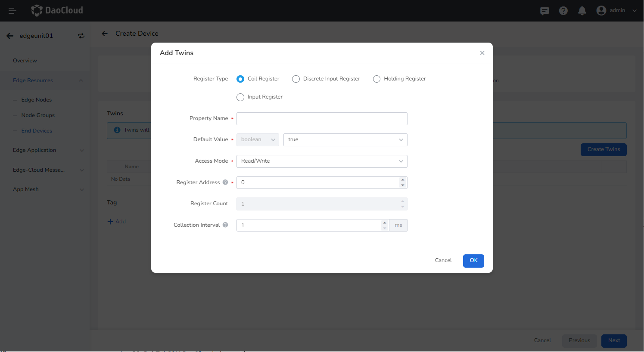Open the boolean type dropdown
The width and height of the screenshot is (644, 352).
(258, 140)
